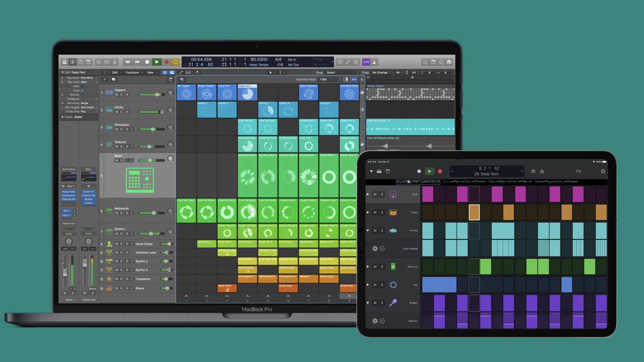This screenshot has height=362, width=644.
Task: Mute the Toppers track
Action: click(x=117, y=95)
